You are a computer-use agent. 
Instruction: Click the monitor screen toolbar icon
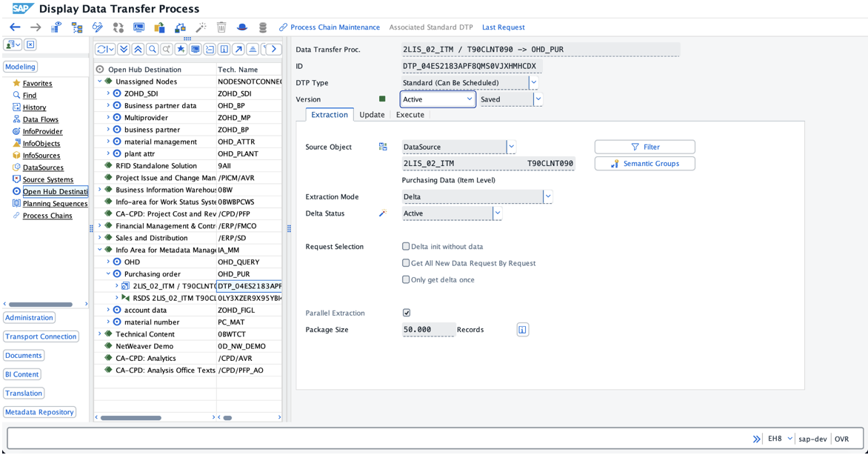pyautogui.click(x=138, y=27)
